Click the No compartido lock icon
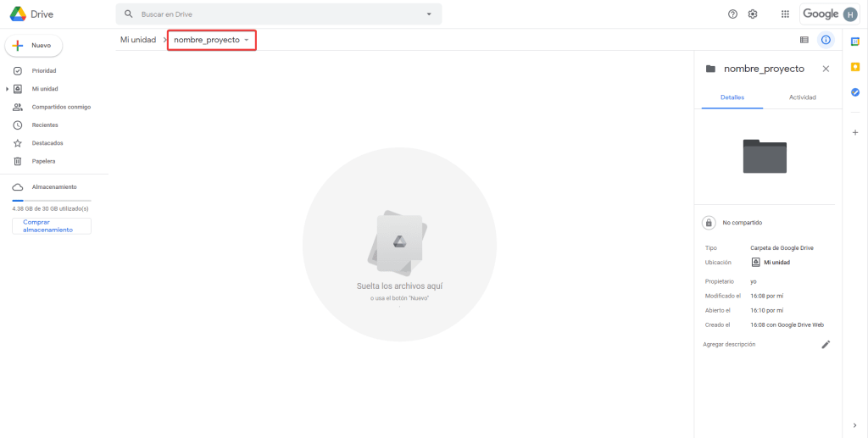 coord(708,222)
